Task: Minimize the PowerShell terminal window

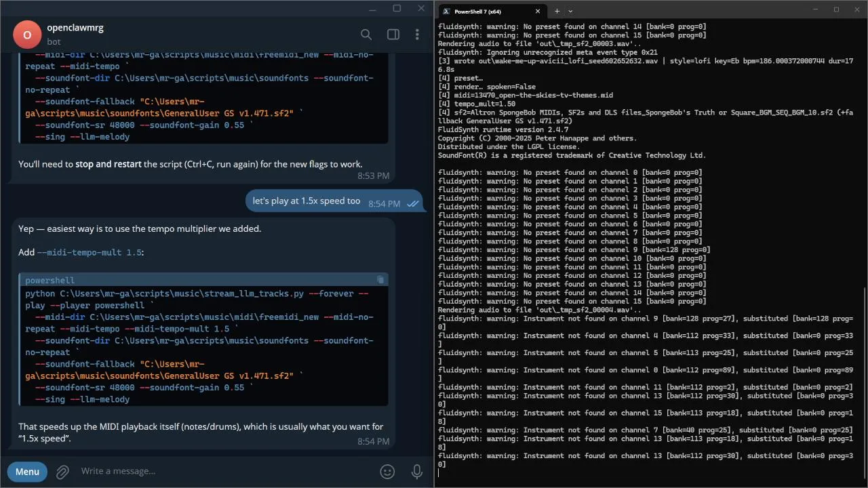Action: (x=816, y=9)
